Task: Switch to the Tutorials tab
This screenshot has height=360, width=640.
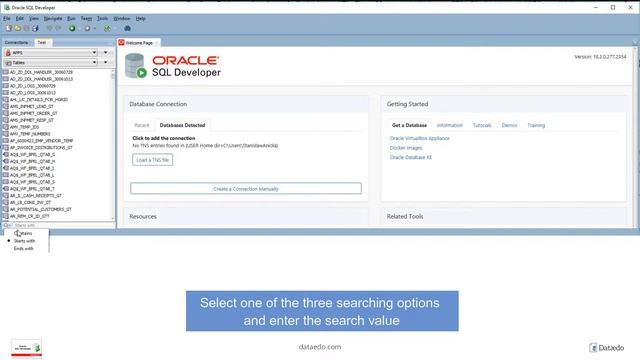Action: pos(482,125)
